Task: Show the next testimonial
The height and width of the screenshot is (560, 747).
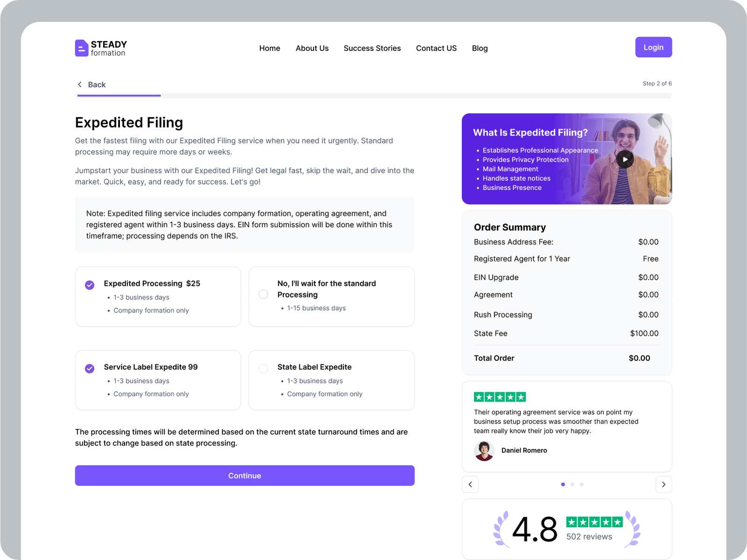Action: pos(663,484)
